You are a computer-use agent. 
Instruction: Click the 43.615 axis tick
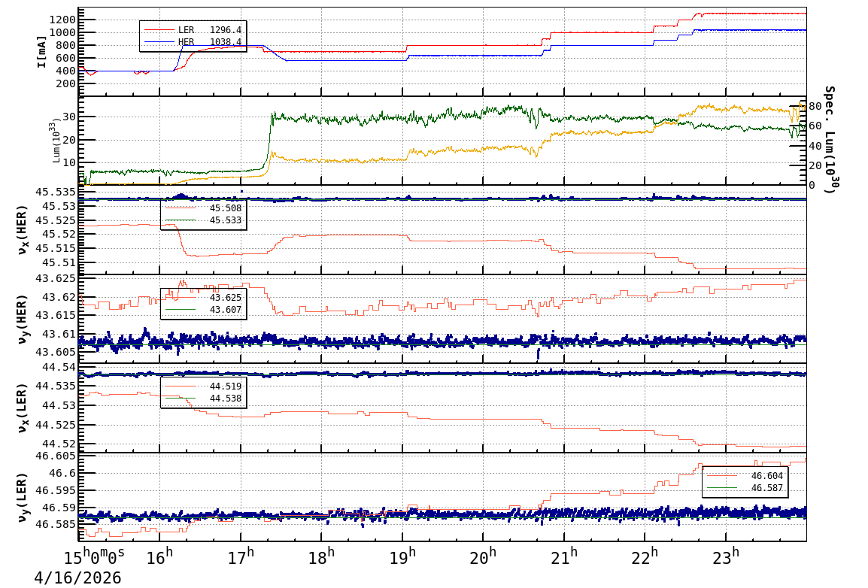click(x=56, y=315)
